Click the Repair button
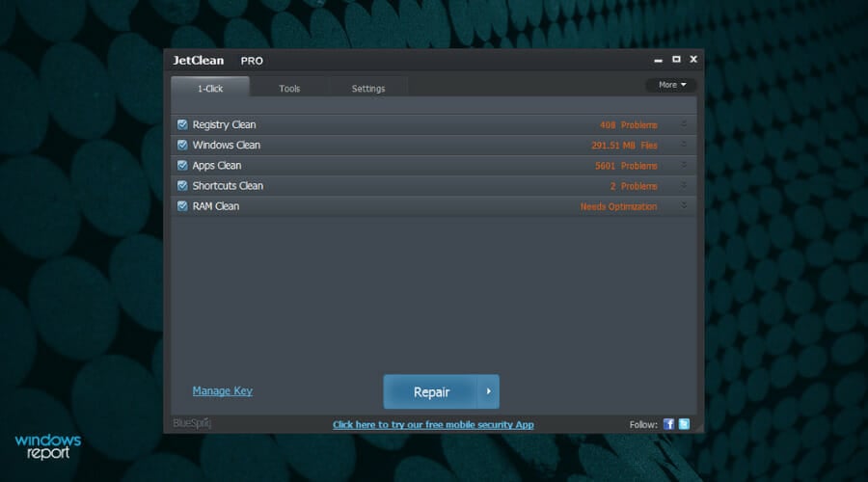The height and width of the screenshot is (482, 868). [x=431, y=391]
